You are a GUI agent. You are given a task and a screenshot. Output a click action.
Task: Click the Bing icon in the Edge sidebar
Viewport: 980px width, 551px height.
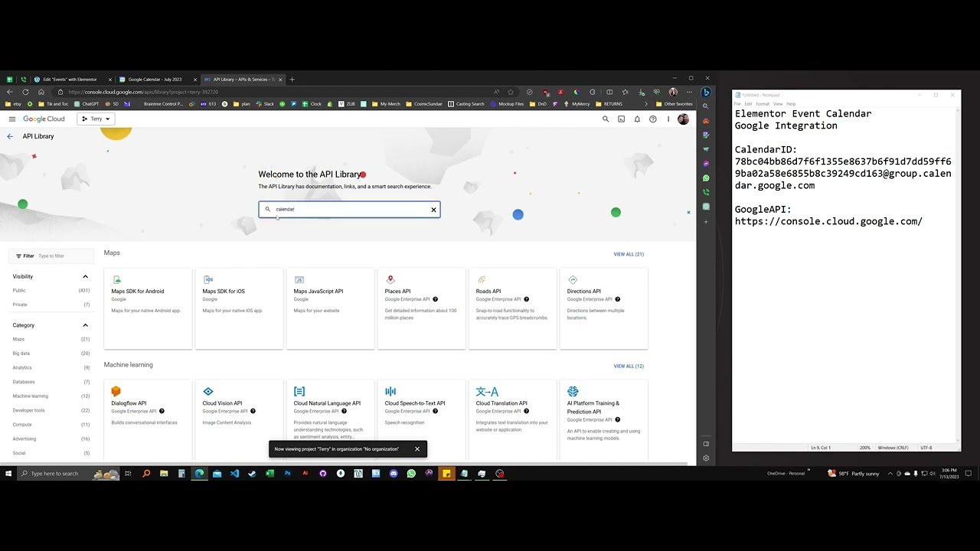tap(706, 92)
